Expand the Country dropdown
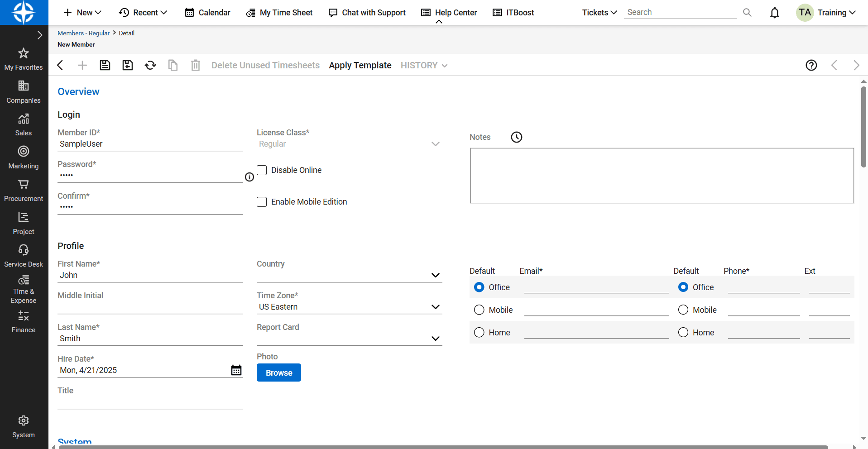Viewport: 868px width, 449px height. 436,275
